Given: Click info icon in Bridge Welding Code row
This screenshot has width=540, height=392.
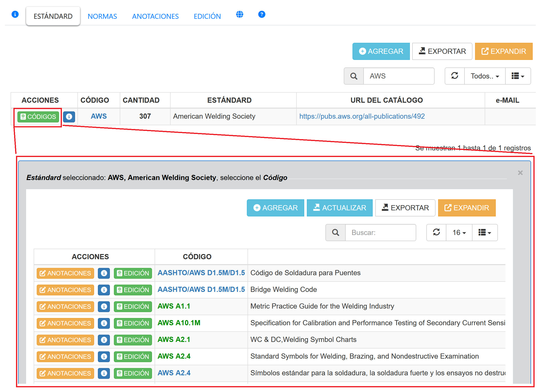Looking at the screenshot, I should point(104,290).
